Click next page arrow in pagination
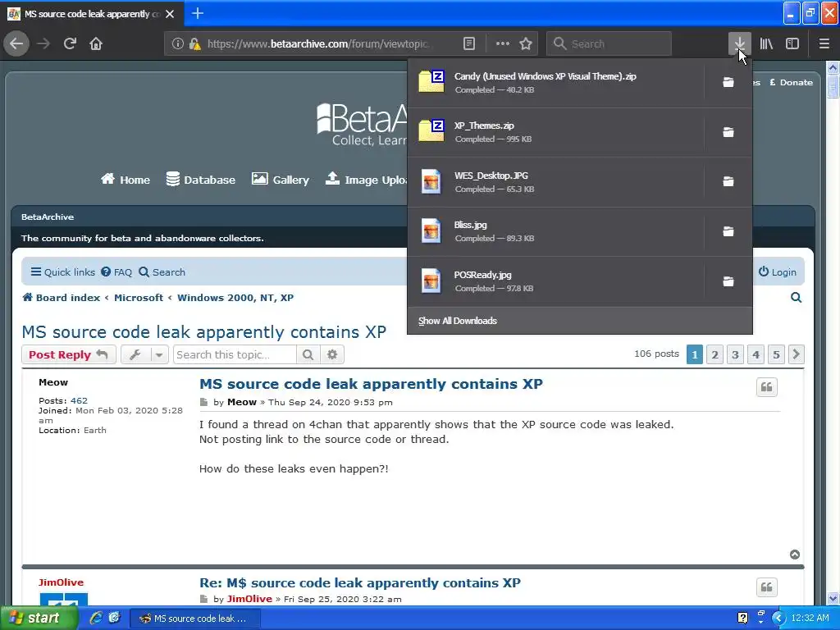The height and width of the screenshot is (630, 840). coord(796,354)
